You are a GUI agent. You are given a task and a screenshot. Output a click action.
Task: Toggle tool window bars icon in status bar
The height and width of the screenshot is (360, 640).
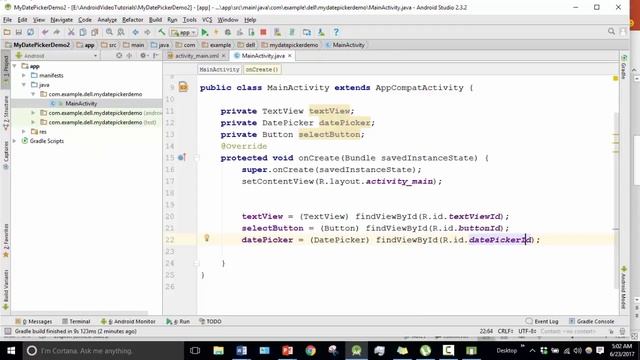tap(7, 331)
